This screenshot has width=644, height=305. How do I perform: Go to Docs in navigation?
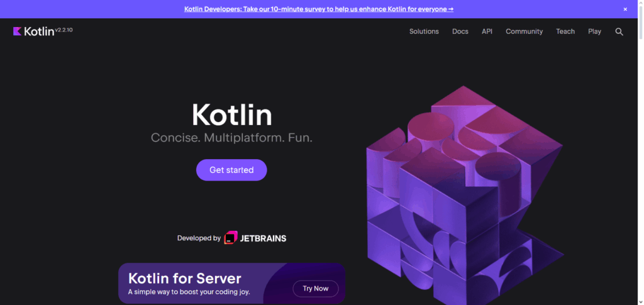click(460, 31)
